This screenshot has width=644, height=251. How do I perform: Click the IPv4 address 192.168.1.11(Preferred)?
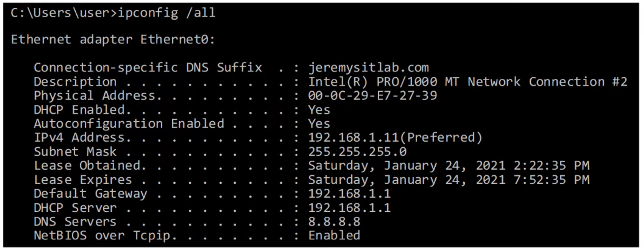pos(395,137)
